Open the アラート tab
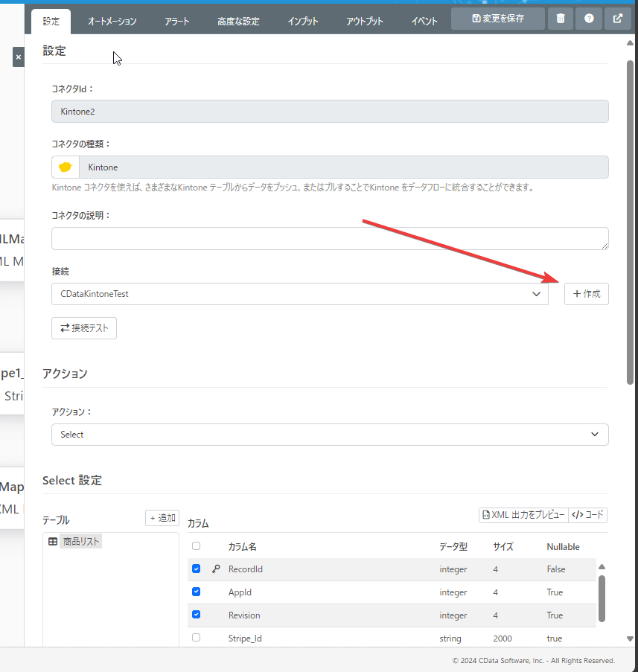Image resolution: width=638 pixels, height=672 pixels. 176,21
